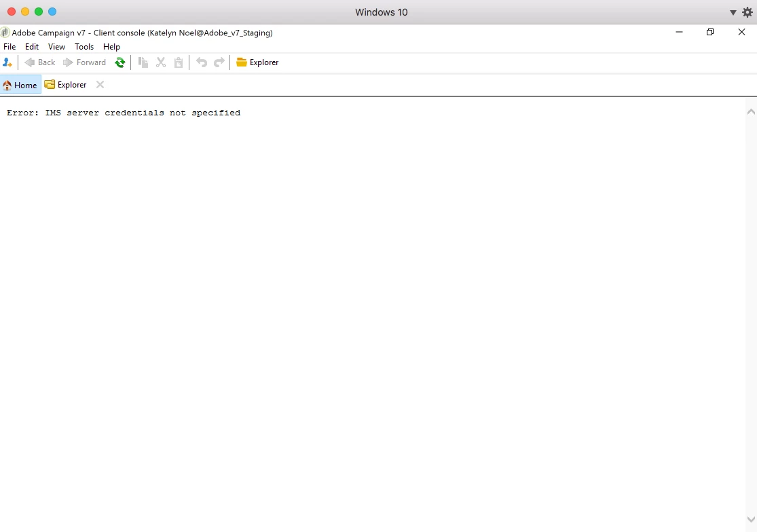Click the blue Coherence mode button

[x=52, y=12]
